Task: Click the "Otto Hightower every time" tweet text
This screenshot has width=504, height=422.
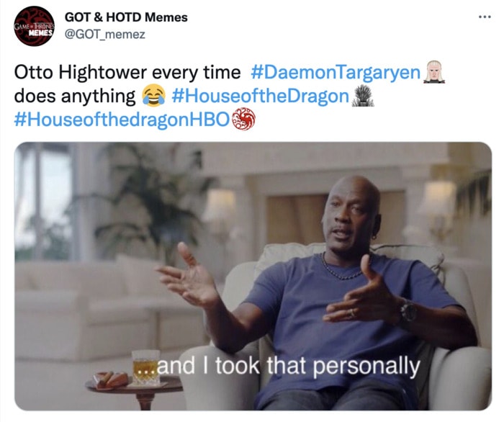Action: tap(127, 72)
